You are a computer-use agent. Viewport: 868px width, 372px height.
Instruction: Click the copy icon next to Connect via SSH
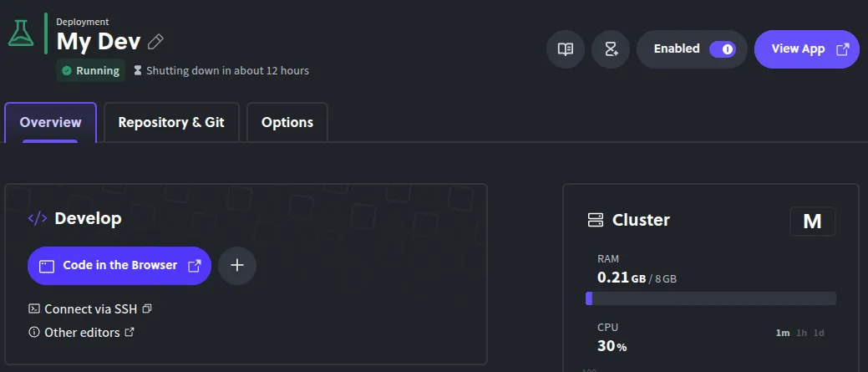pos(147,308)
